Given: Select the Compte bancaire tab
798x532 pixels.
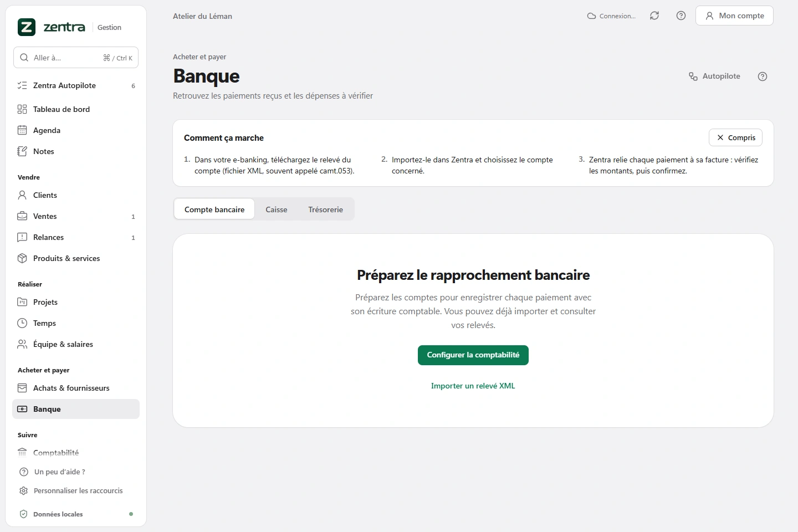Looking at the screenshot, I should tap(214, 209).
